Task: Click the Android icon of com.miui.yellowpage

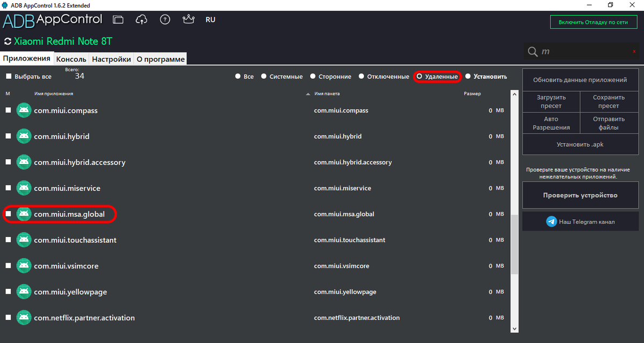Action: [x=24, y=292]
